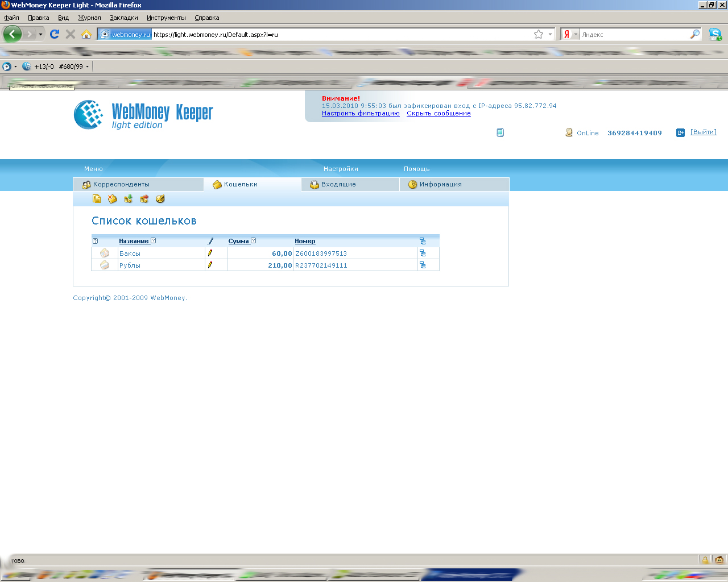
Task: Click the OnLine user status icon
Action: pyautogui.click(x=569, y=132)
